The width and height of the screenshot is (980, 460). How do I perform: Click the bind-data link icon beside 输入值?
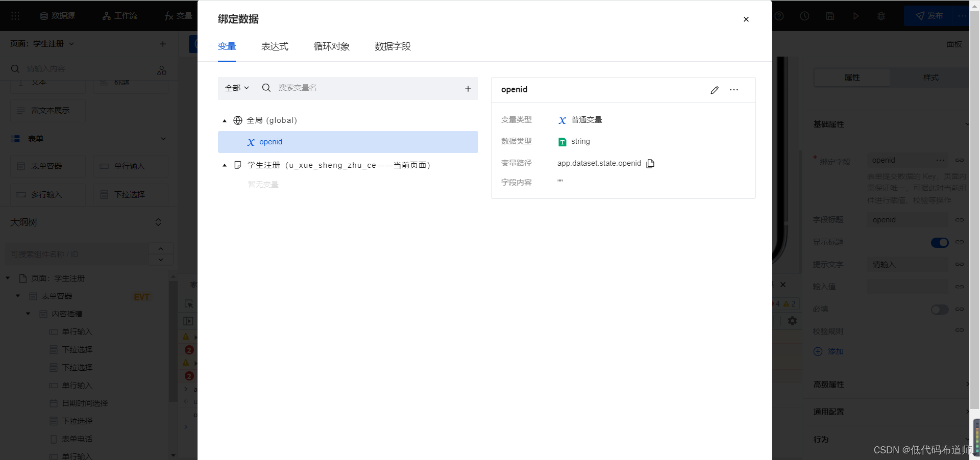960,287
